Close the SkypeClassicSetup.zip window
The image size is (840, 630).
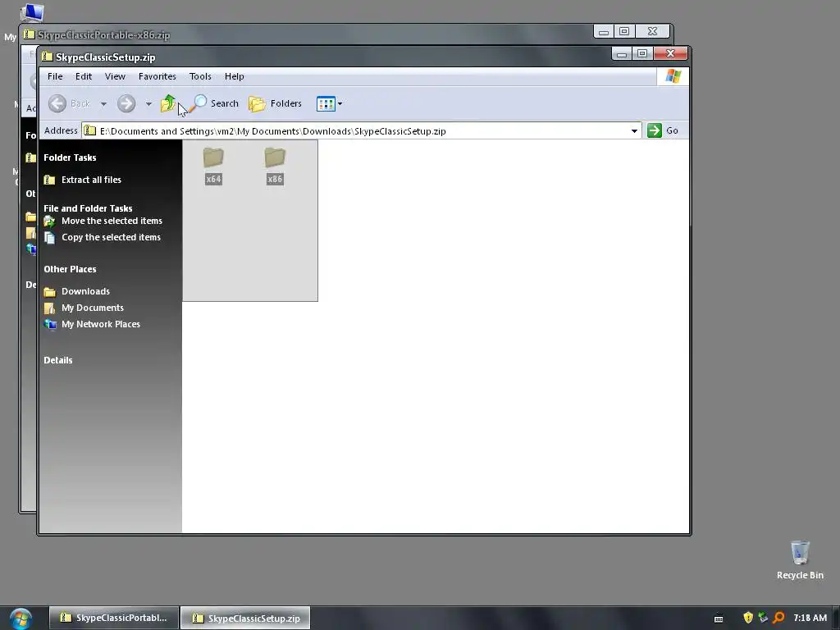point(671,53)
